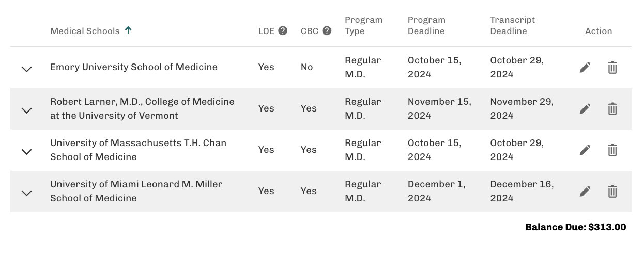Edit the Emory University School of Medicine entry
This screenshot has width=644, height=254.
[585, 68]
